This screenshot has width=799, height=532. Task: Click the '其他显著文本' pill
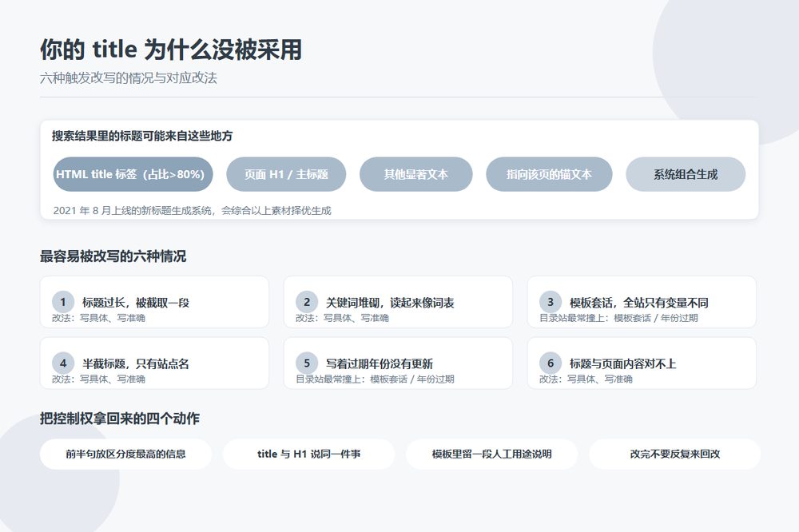pyautogui.click(x=415, y=174)
